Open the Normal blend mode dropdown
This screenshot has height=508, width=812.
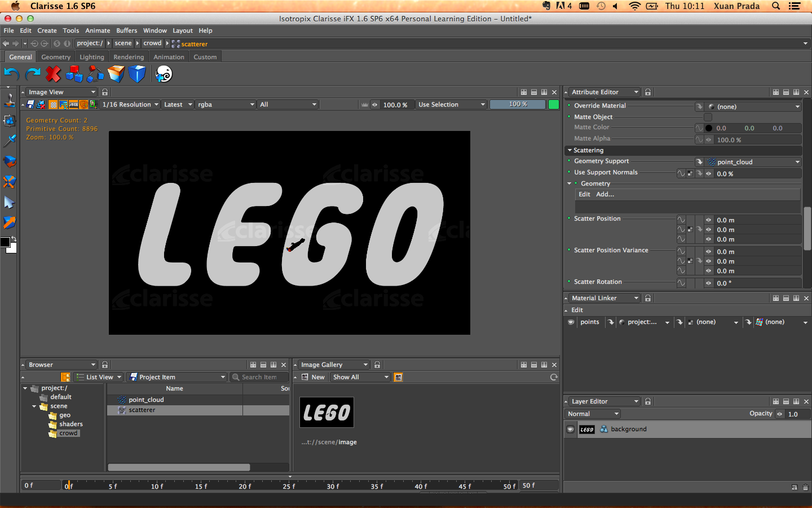tap(593, 414)
